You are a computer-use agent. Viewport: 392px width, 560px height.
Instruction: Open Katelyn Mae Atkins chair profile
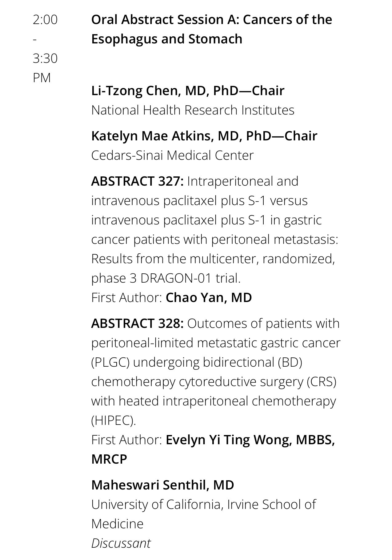[204, 136]
